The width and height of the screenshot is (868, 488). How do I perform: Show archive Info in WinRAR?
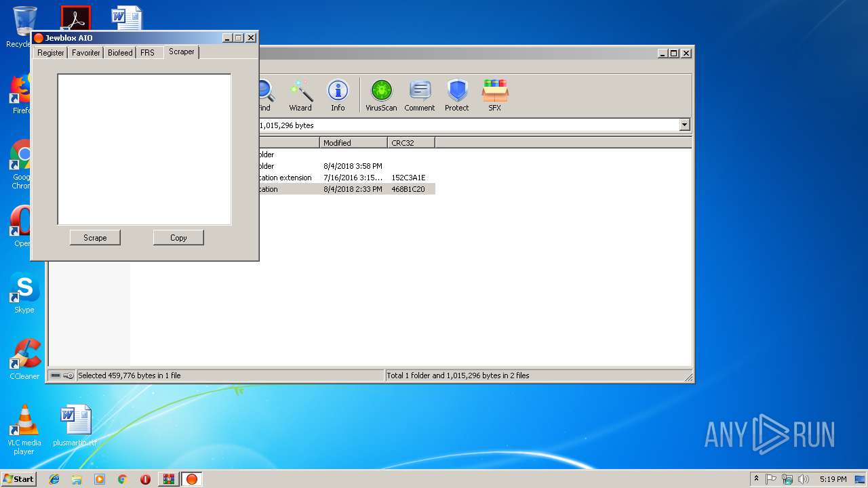(x=338, y=96)
